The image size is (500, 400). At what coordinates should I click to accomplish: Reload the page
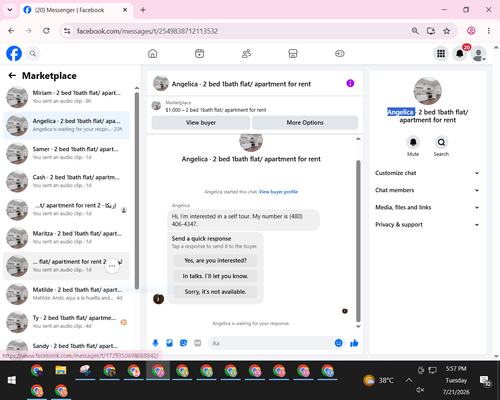click(46, 31)
